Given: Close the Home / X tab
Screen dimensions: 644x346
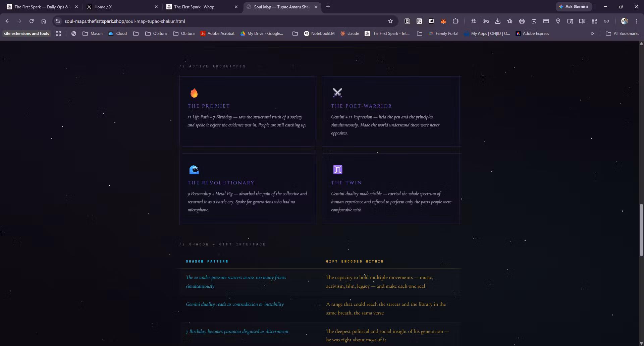Looking at the screenshot, I should [x=156, y=7].
